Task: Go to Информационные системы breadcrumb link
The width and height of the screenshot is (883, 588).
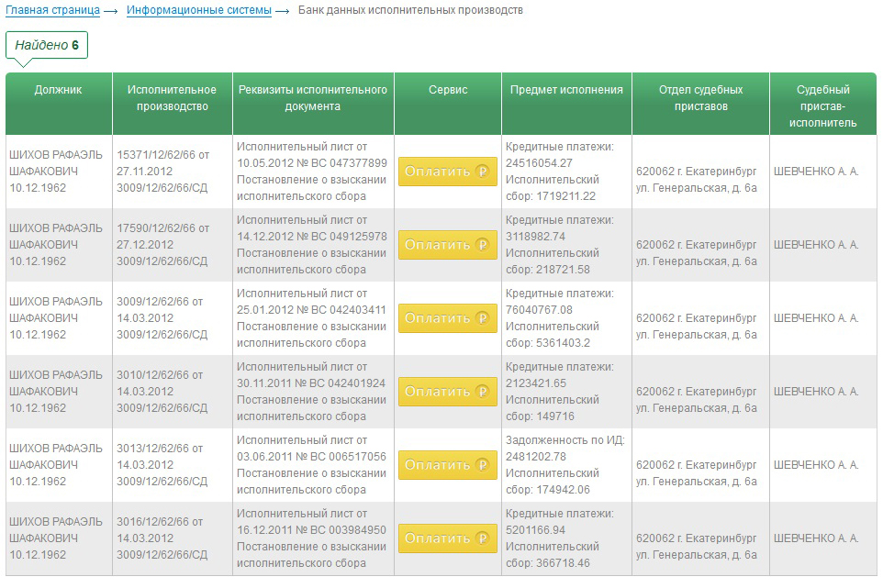Action: (x=199, y=10)
